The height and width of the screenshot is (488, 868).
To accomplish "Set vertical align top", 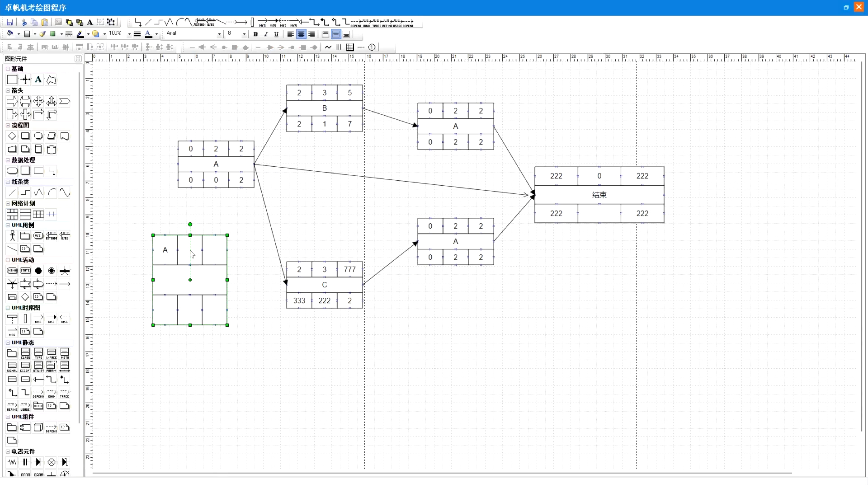I will (325, 34).
